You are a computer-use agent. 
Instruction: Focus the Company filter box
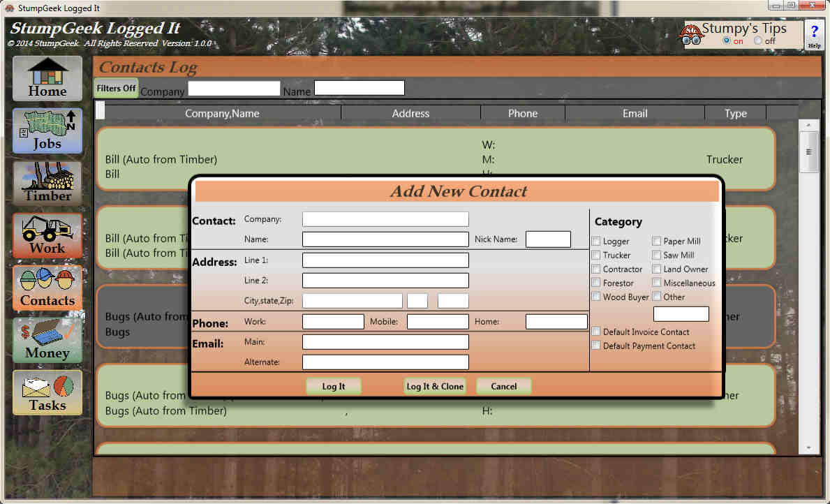(x=234, y=88)
